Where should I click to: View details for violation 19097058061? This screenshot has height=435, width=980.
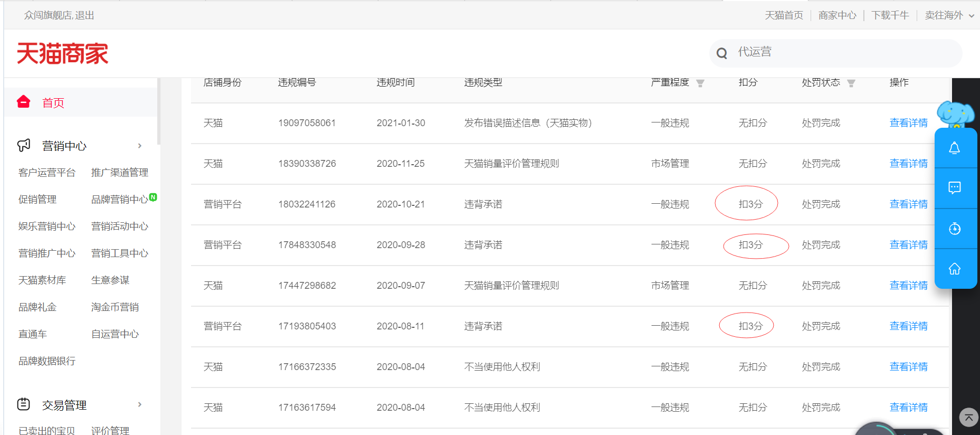(x=909, y=123)
